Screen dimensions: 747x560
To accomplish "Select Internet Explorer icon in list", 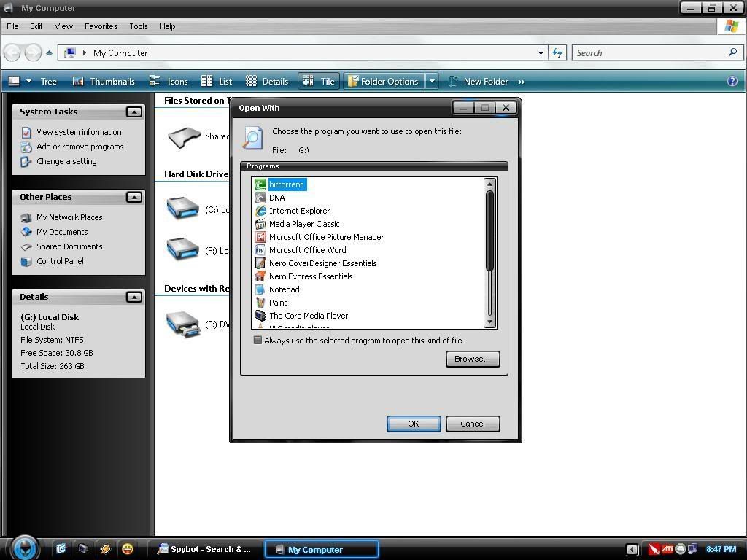I will point(260,211).
